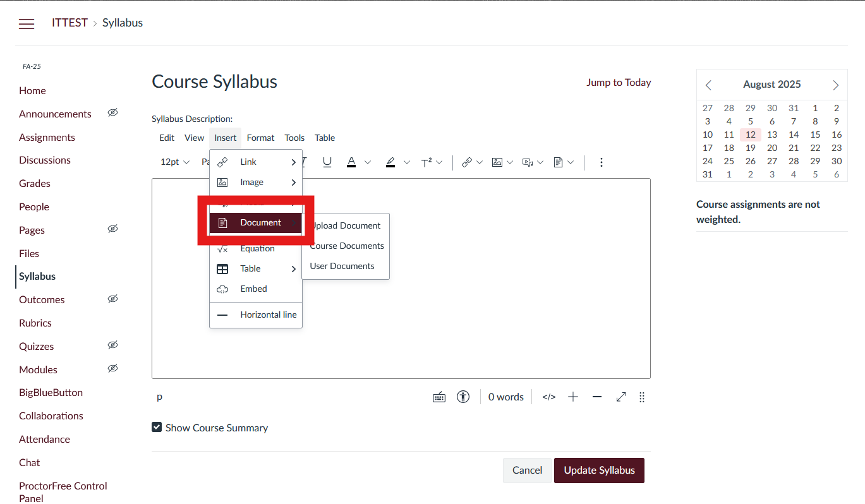Open the three-dot more toolbar options
The height and width of the screenshot is (504, 865).
click(601, 162)
